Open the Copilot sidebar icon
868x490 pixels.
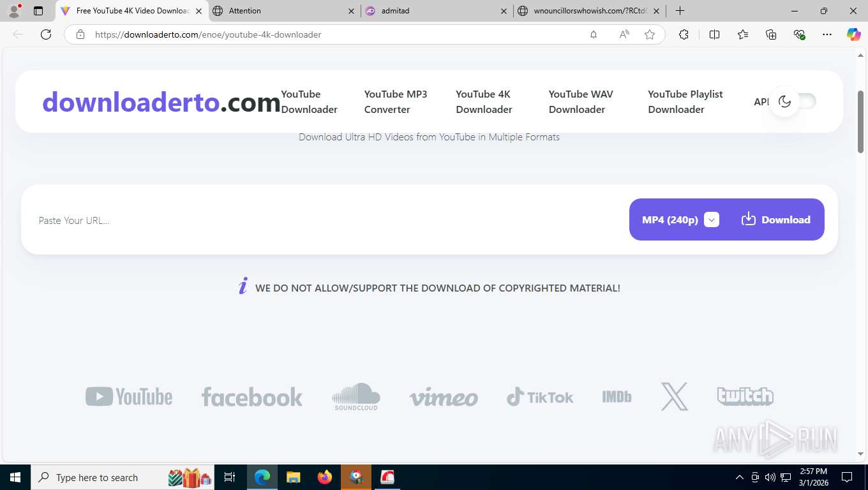point(854,34)
